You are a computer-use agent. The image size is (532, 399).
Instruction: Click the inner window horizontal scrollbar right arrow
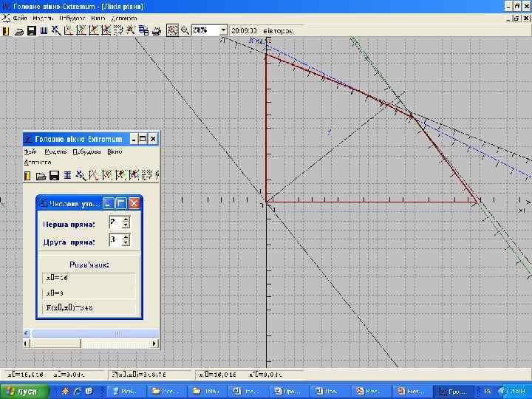(x=154, y=344)
